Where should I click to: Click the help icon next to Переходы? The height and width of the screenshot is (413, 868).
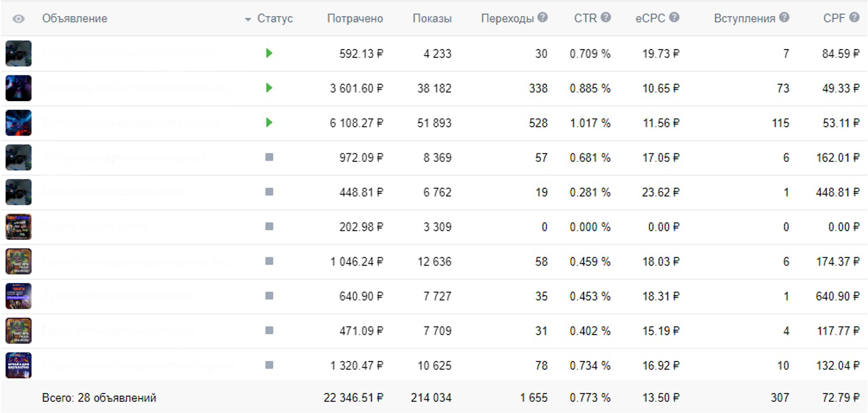542,18
